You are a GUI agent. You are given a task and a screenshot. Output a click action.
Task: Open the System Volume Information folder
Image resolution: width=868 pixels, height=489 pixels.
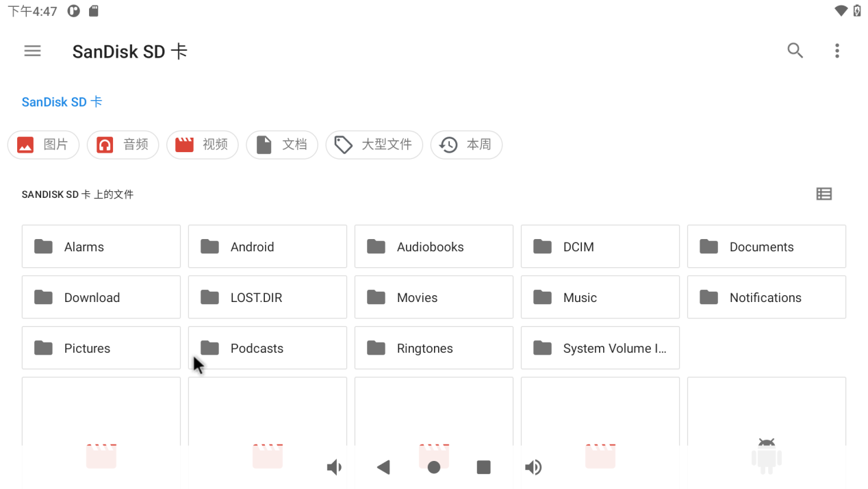(x=600, y=348)
